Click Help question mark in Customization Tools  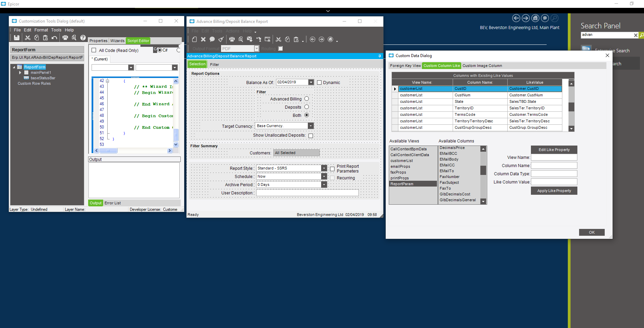click(83, 38)
